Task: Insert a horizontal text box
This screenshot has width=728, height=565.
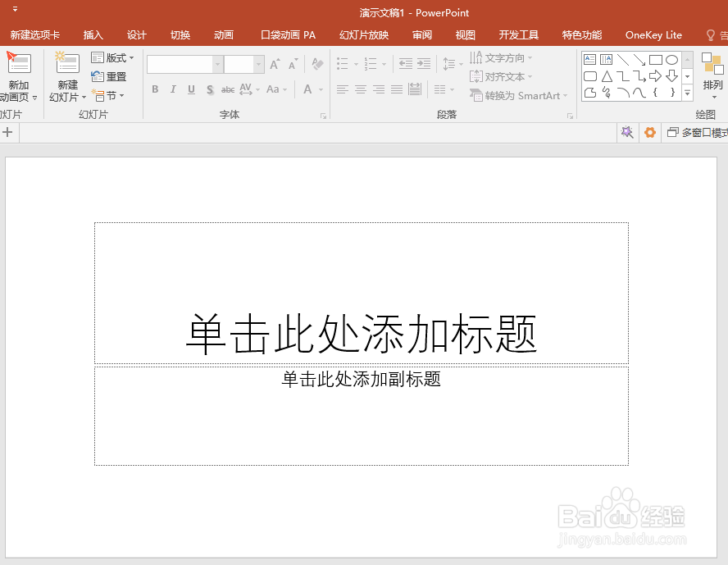Action: (x=589, y=58)
